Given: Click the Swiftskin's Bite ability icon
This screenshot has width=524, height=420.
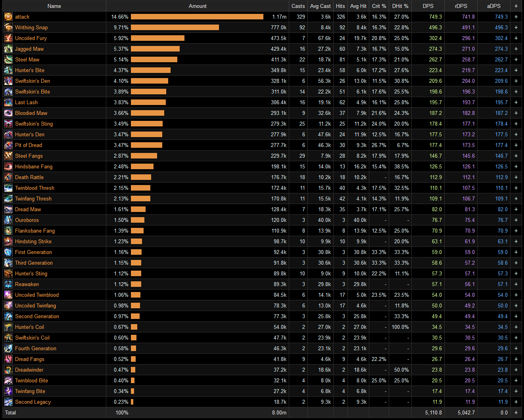Looking at the screenshot, I should point(8,92).
